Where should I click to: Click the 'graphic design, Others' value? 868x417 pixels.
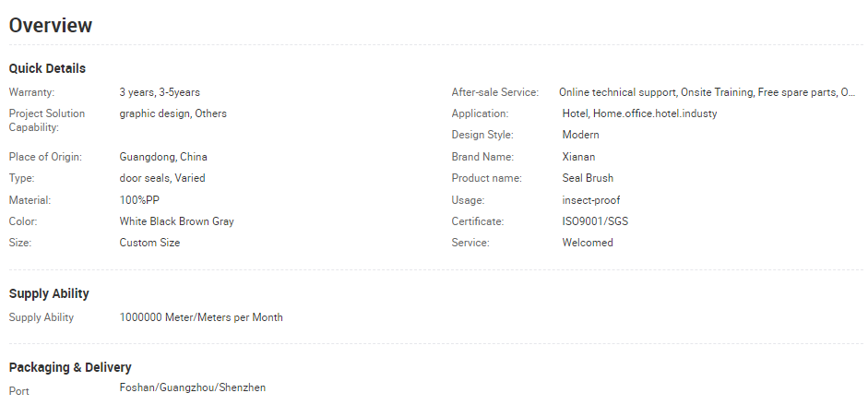click(172, 113)
